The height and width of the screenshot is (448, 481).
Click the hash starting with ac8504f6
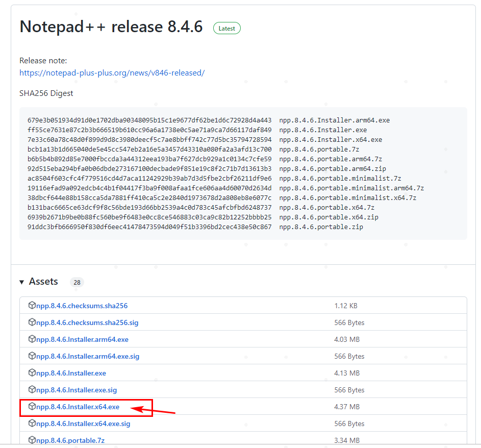point(149,179)
